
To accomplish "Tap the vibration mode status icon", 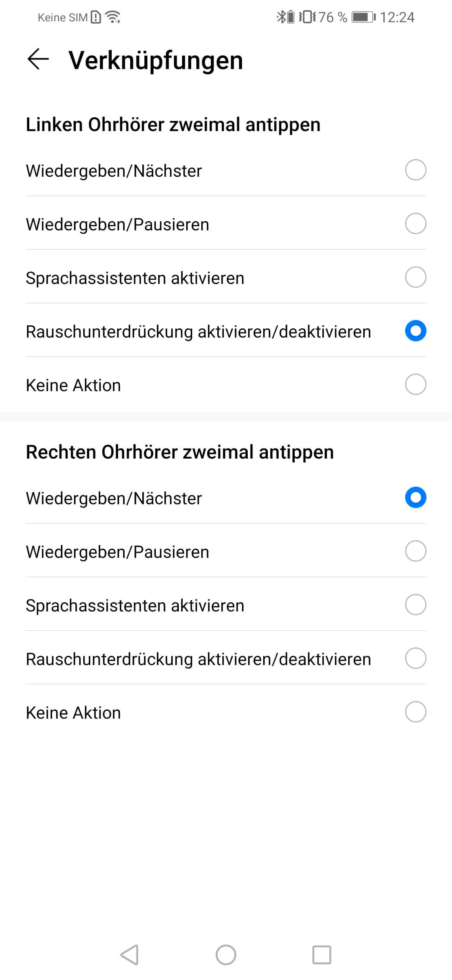I will click(308, 17).
